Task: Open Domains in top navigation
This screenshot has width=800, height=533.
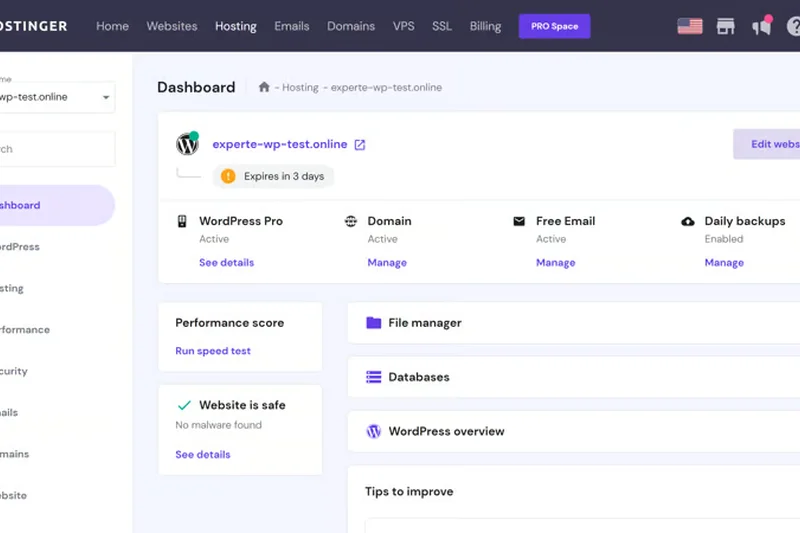Action: [x=351, y=26]
